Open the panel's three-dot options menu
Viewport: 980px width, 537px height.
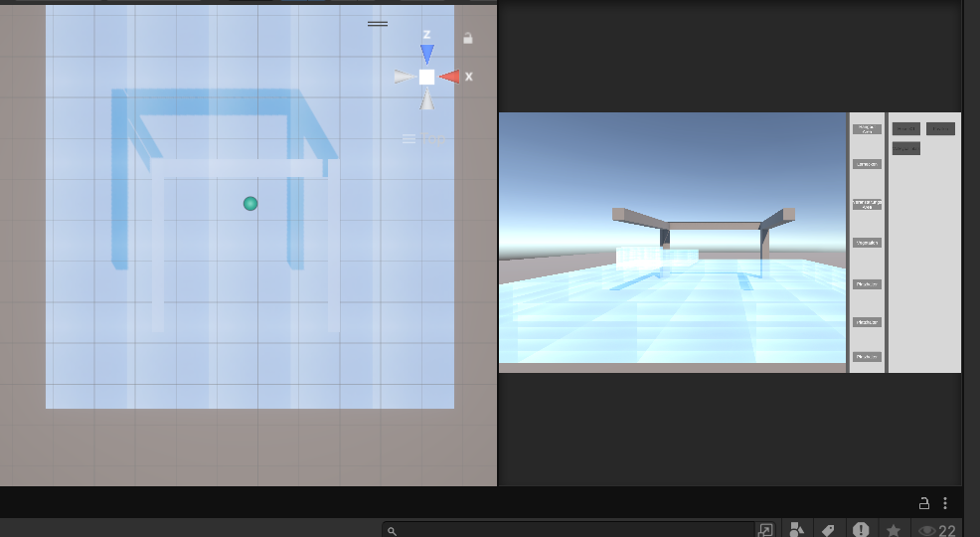click(x=945, y=503)
